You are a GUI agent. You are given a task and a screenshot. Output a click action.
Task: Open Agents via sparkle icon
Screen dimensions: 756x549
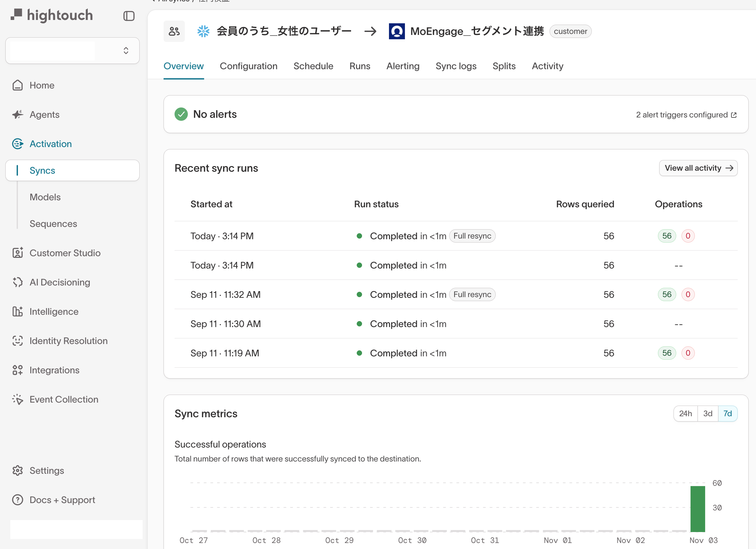tap(17, 115)
